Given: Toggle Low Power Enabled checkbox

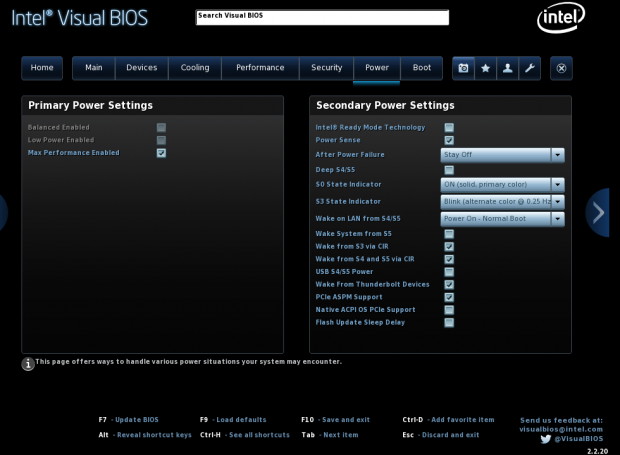Looking at the screenshot, I should [x=161, y=140].
